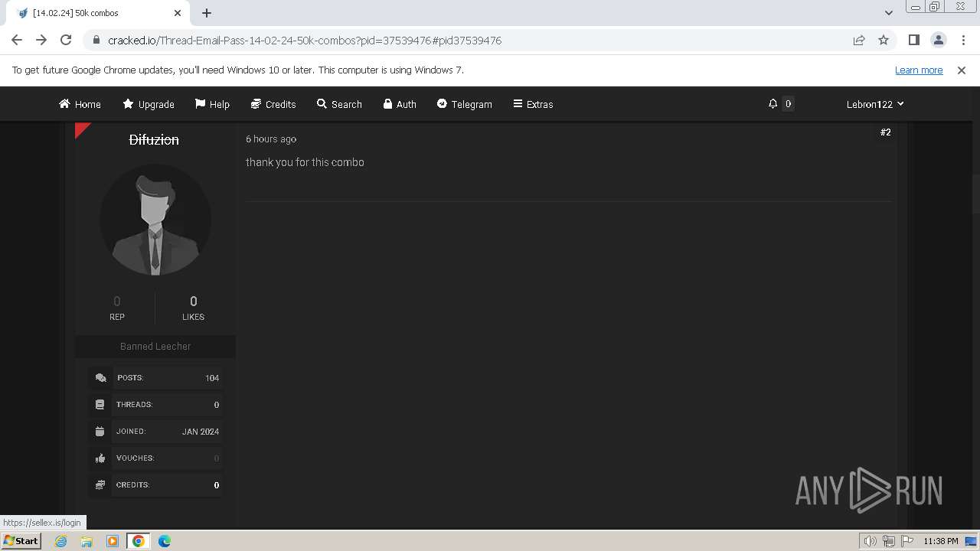Open the Windows Start menu
The height and width of the screenshot is (551, 980).
pyautogui.click(x=21, y=541)
